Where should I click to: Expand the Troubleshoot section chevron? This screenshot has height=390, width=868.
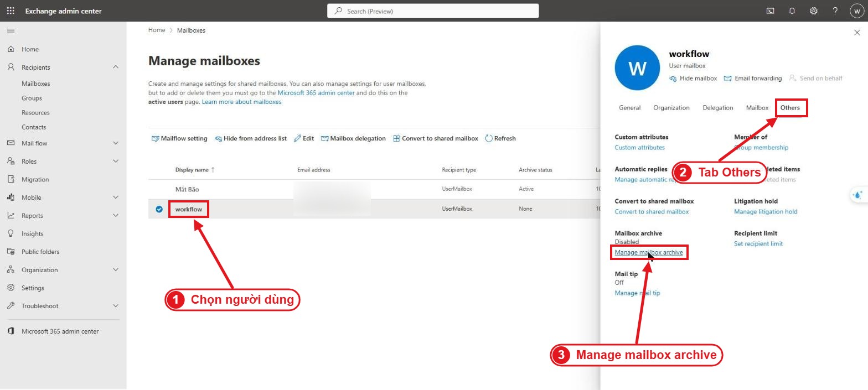[x=116, y=306]
